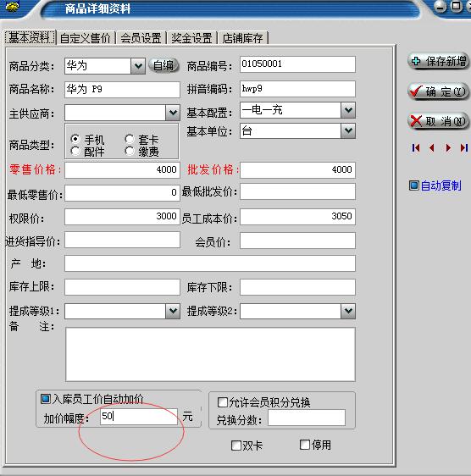The height and width of the screenshot is (476, 471).
Task: Open the 奖金设置 tab
Action: [191, 38]
